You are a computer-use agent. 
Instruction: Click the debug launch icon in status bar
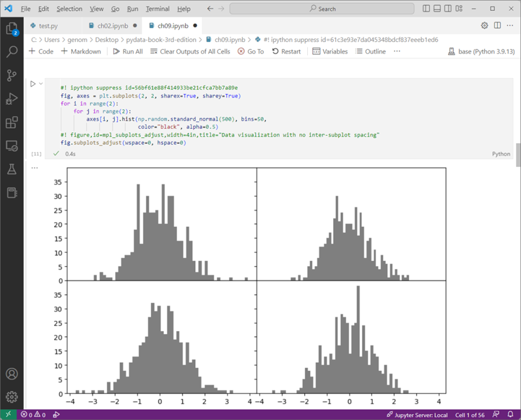tap(56, 415)
